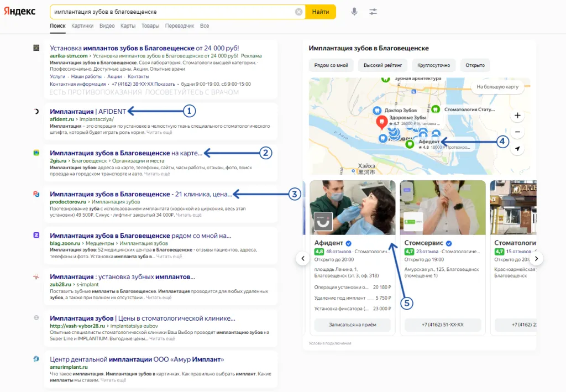The width and height of the screenshot is (566, 392).
Task: Click the Yandex logo
Action: click(20, 12)
